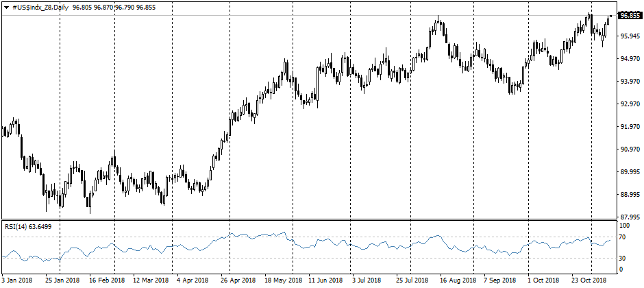Click the 94.970 price axis label
Screen dimensions: 644x288
(629, 59)
